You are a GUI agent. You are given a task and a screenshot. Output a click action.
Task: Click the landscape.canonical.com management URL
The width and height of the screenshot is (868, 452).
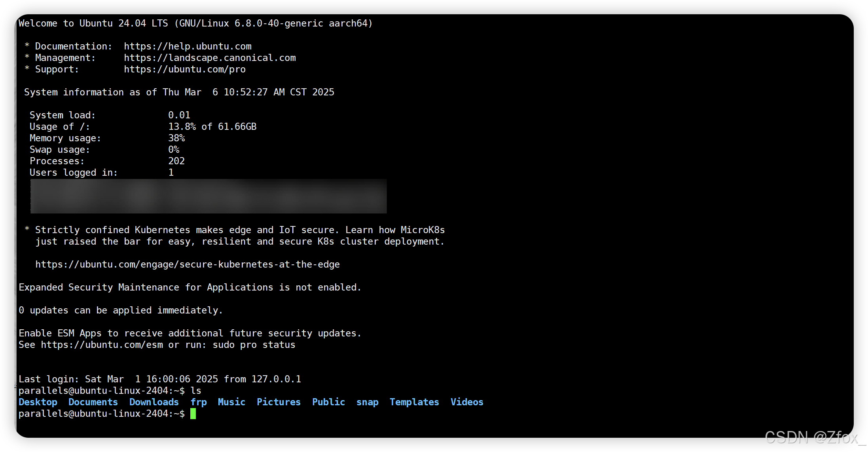coord(210,58)
